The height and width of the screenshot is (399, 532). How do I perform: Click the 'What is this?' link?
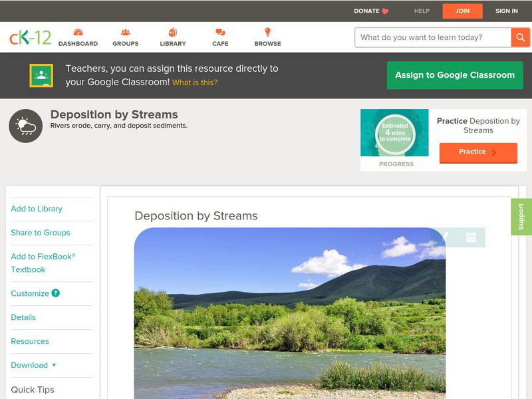[x=195, y=82]
